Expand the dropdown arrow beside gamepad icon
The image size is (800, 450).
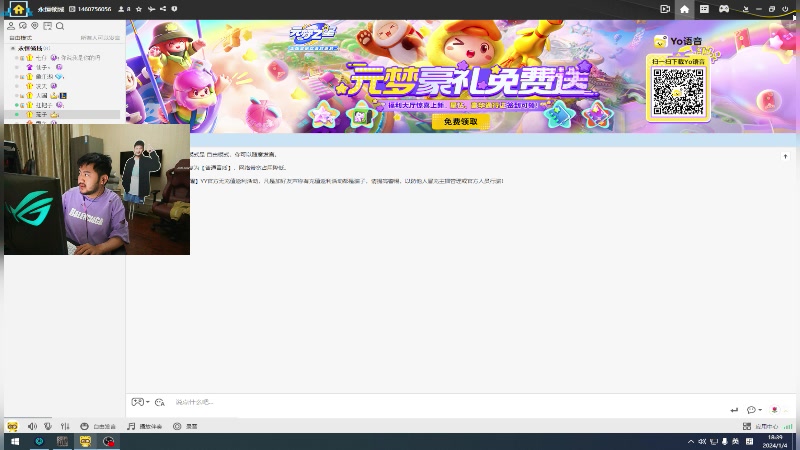coord(148,402)
